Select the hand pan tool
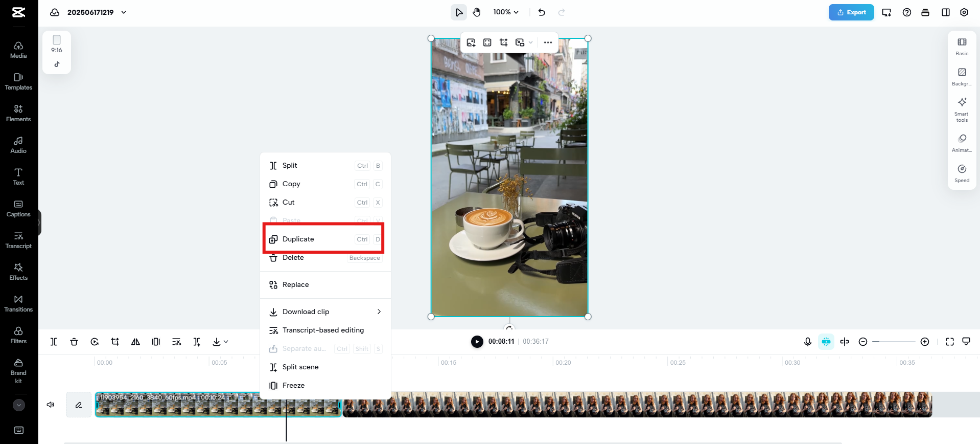980x444 pixels. point(477,12)
